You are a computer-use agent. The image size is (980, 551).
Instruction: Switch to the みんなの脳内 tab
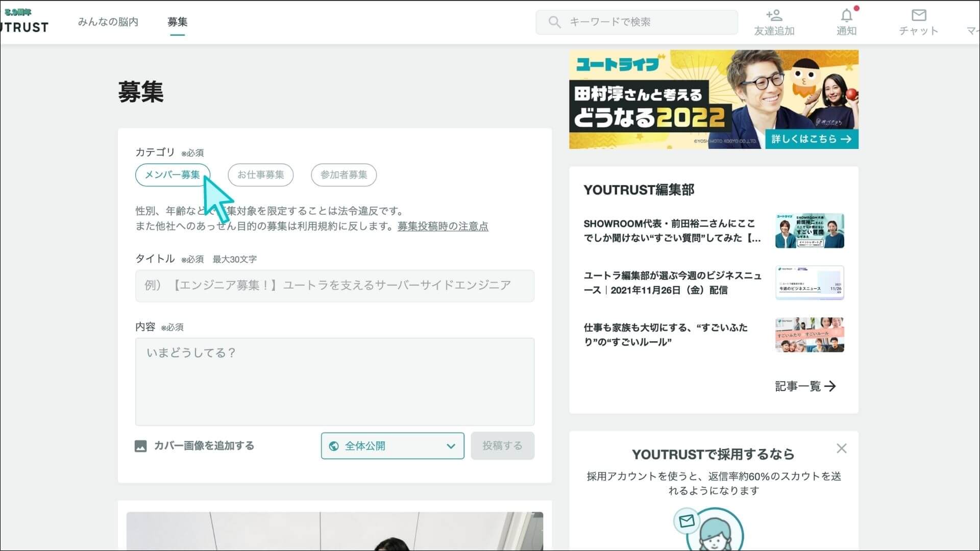coord(108,22)
